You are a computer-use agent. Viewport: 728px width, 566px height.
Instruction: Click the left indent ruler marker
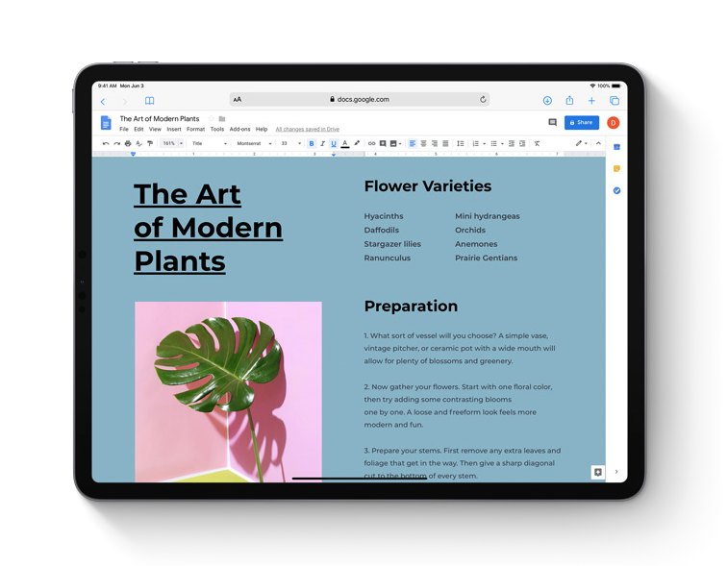coord(134,154)
